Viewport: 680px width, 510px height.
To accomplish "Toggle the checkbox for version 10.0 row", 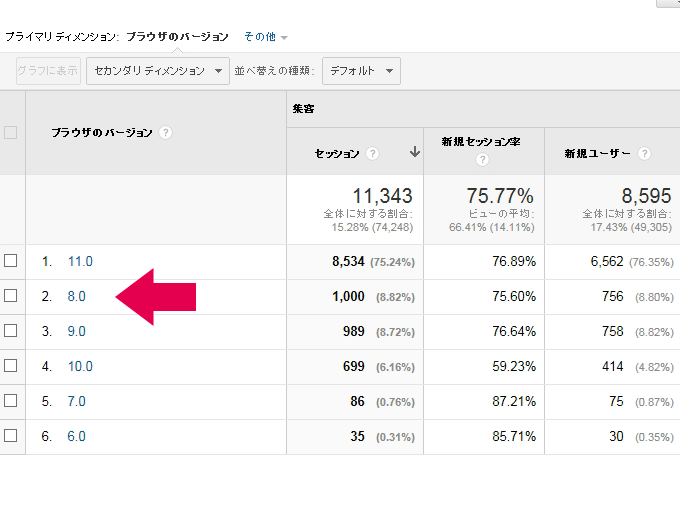I will (11, 366).
